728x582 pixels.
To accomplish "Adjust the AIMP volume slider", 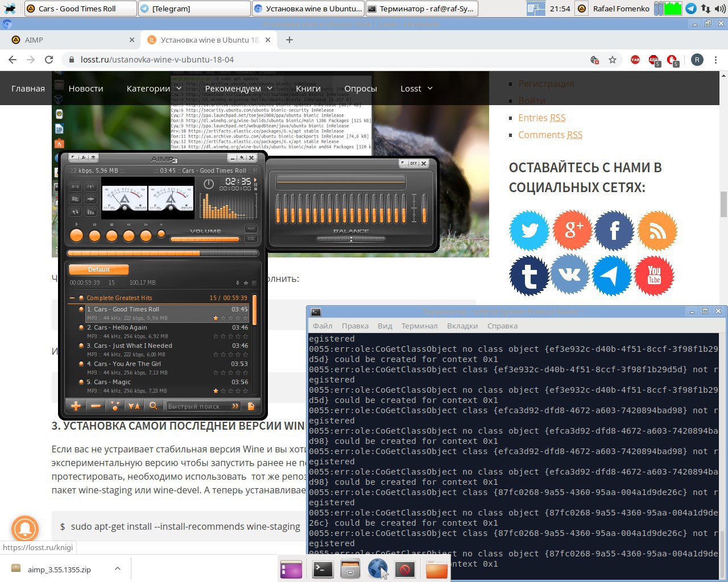I will click(205, 239).
